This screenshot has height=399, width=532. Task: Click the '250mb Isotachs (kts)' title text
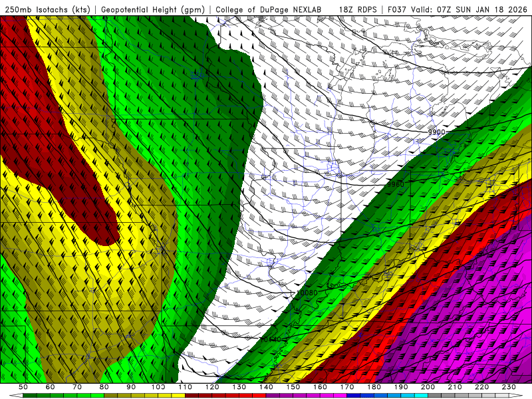48,9
